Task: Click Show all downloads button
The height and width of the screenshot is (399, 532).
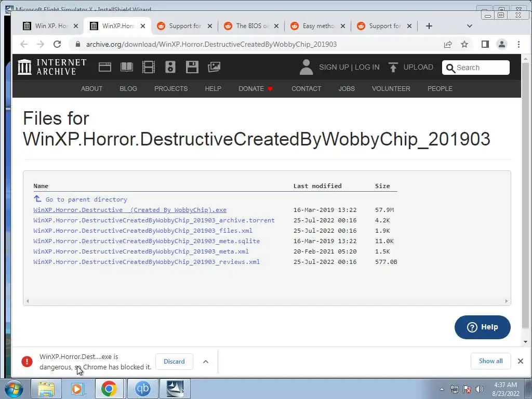Action: click(x=490, y=361)
